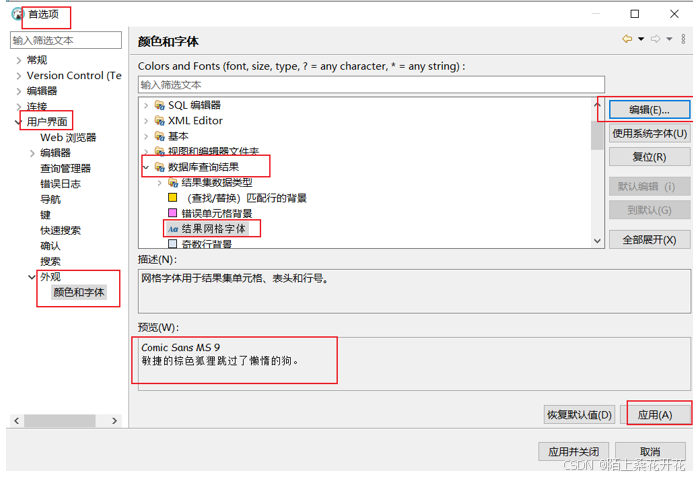Select 错误日志 preference page

(61, 184)
